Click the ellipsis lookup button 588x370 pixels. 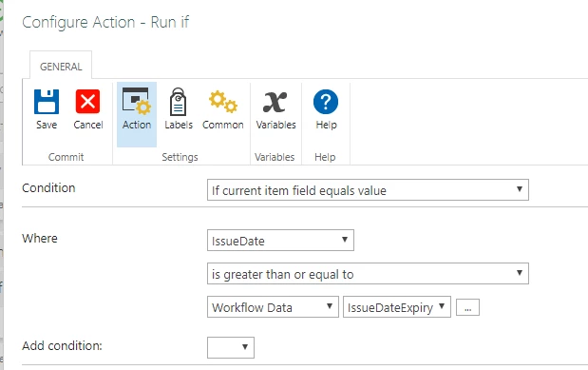[x=467, y=307]
